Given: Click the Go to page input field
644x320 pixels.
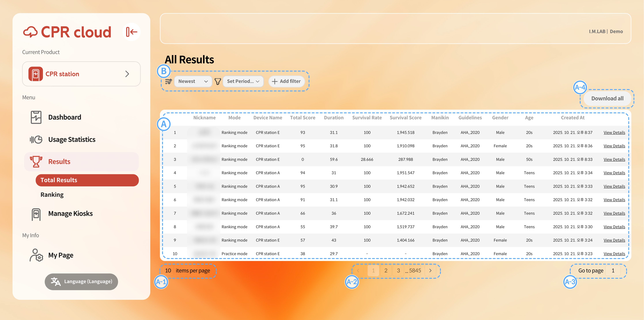Looking at the screenshot, I should pyautogui.click(x=613, y=270).
